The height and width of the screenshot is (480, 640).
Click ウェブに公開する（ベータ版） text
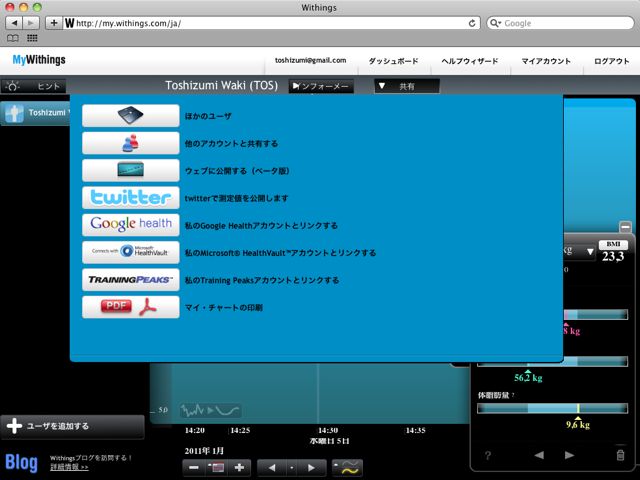tap(237, 171)
